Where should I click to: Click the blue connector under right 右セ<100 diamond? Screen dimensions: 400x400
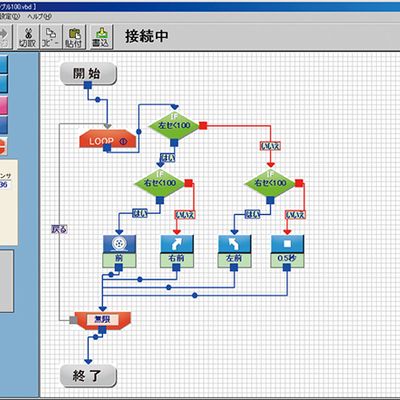point(270,200)
